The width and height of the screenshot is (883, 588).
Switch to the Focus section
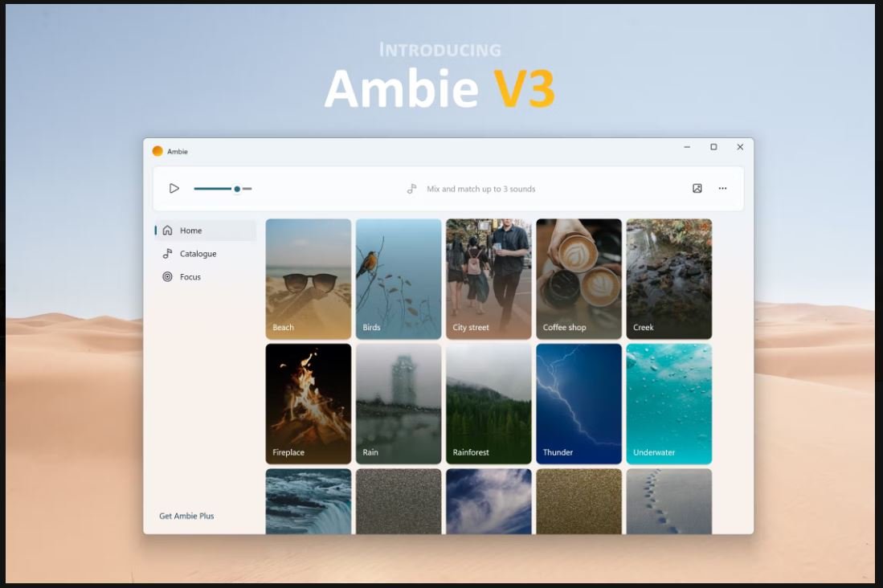pos(206,276)
